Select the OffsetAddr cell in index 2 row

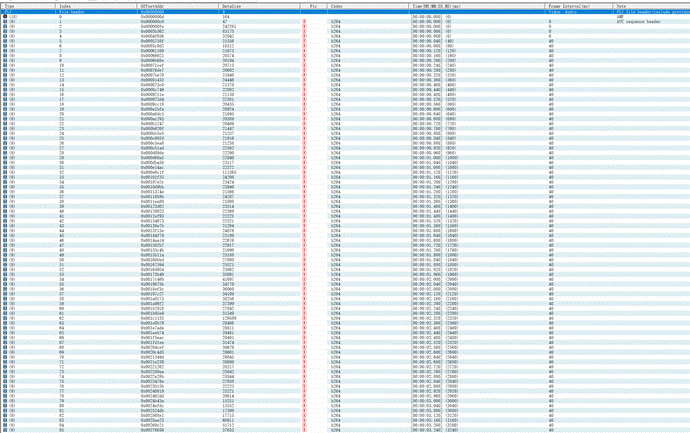(153, 26)
